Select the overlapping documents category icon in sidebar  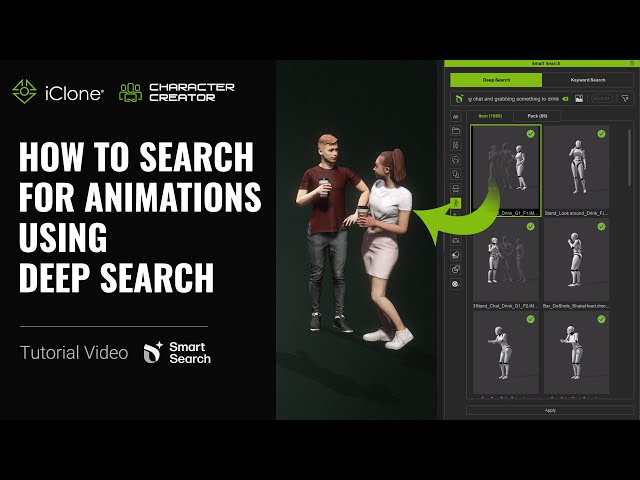tap(456, 174)
